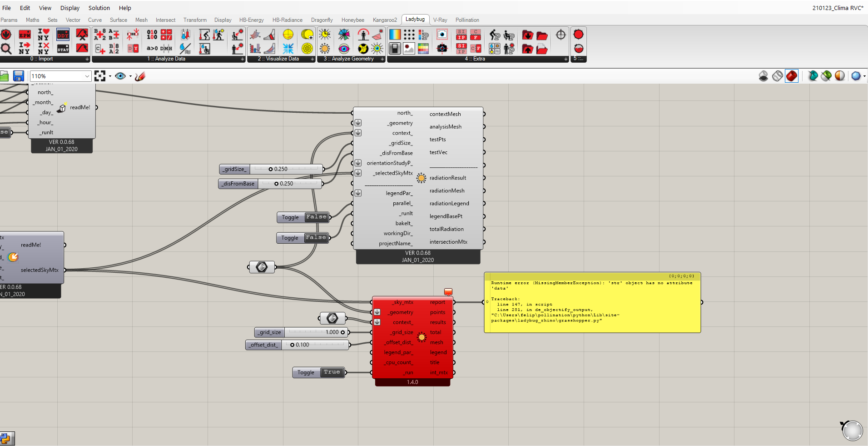The image size is (868, 446).
Task: Click the compass widget at bottom right
Action: (x=852, y=430)
